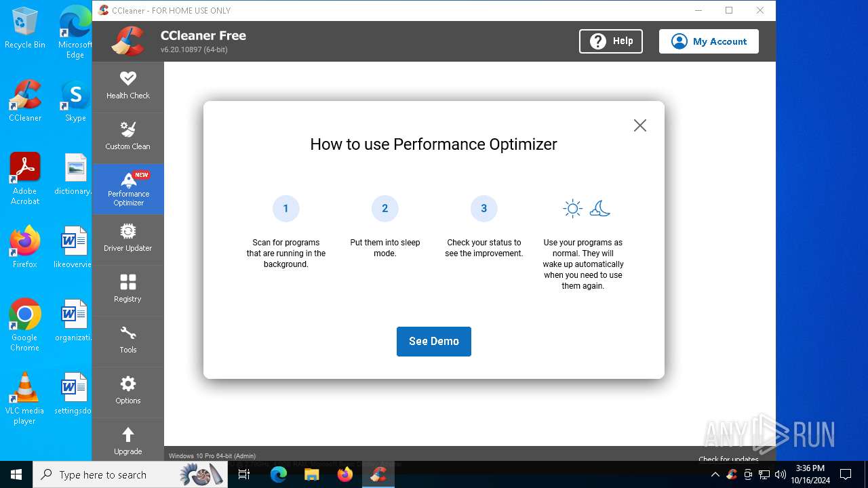This screenshot has height=488, width=868.
Task: Open Windows Start menu
Action: point(16,474)
